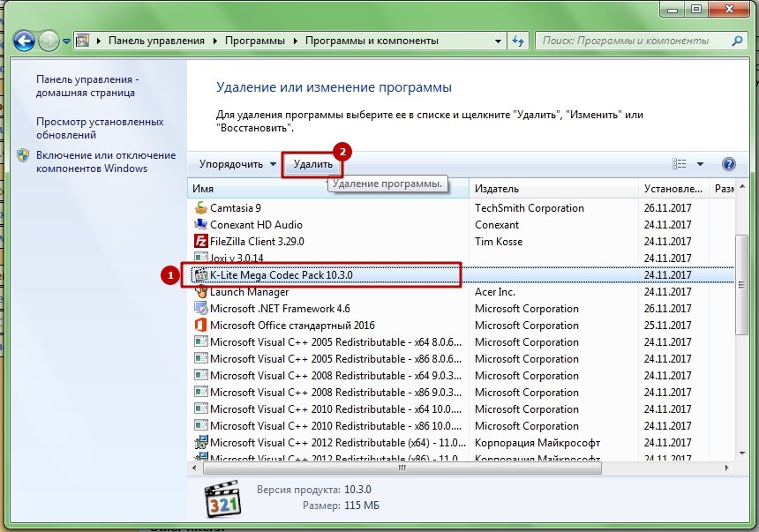Click horizontal scrollbar right arrow
This screenshot has width=759, height=532.
pos(726,468)
